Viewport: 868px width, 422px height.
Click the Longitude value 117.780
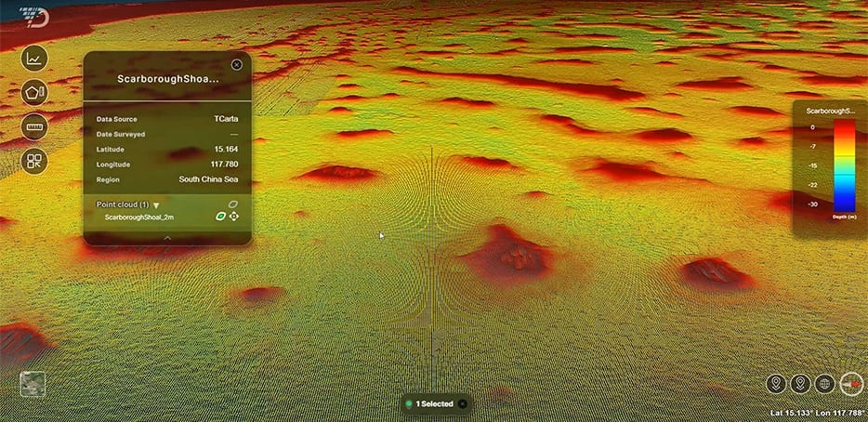225,165
